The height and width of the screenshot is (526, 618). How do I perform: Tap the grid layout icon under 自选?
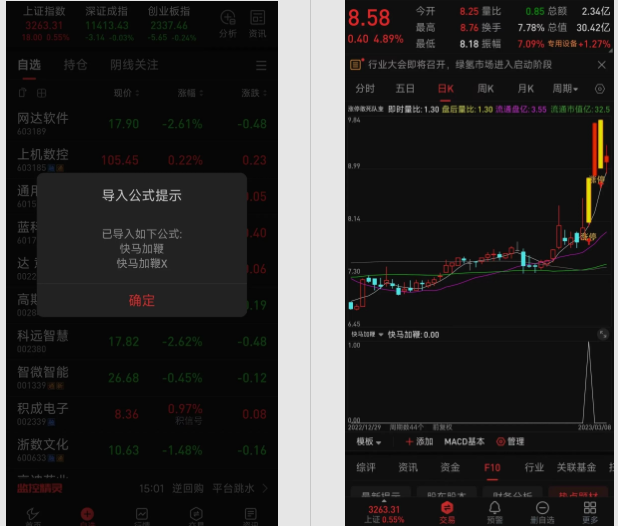41,93
